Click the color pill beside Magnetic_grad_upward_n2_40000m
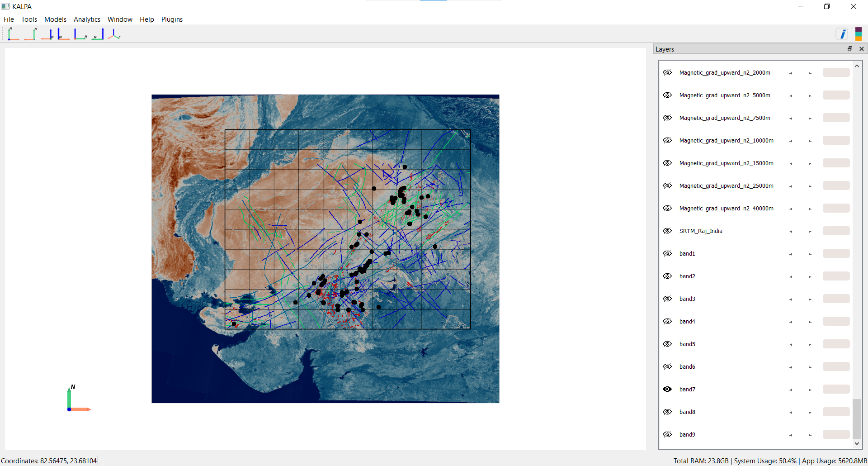 [x=836, y=208]
